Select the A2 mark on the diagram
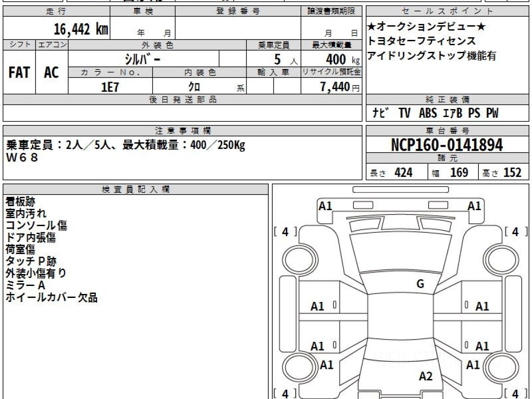The image size is (532, 399). point(426,376)
